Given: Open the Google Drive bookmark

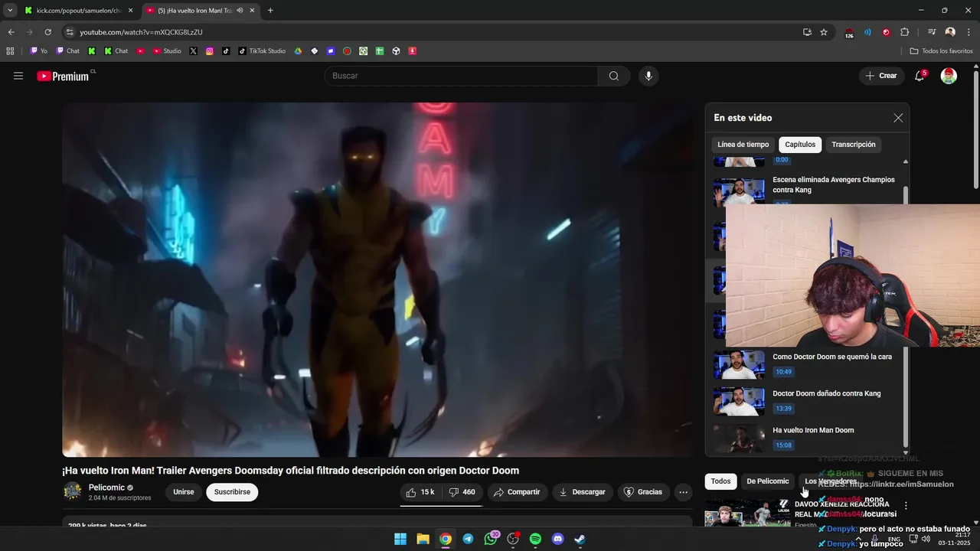Looking at the screenshot, I should tap(299, 51).
